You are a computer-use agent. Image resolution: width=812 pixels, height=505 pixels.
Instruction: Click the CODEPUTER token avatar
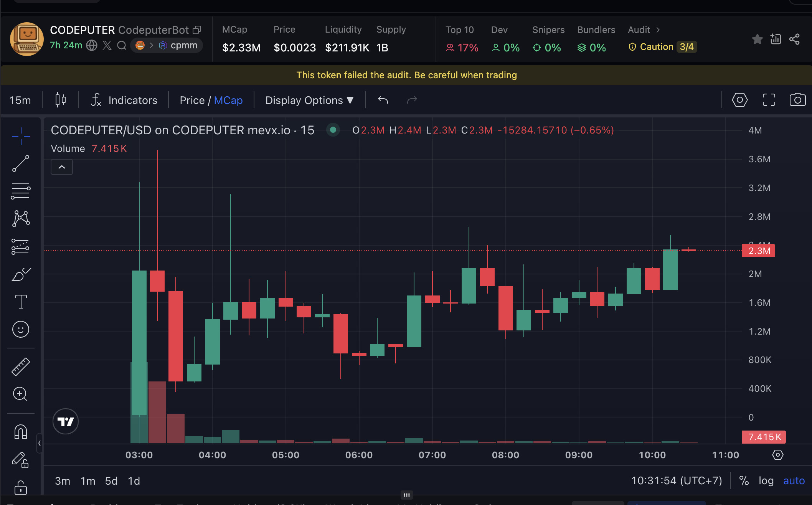click(26, 39)
